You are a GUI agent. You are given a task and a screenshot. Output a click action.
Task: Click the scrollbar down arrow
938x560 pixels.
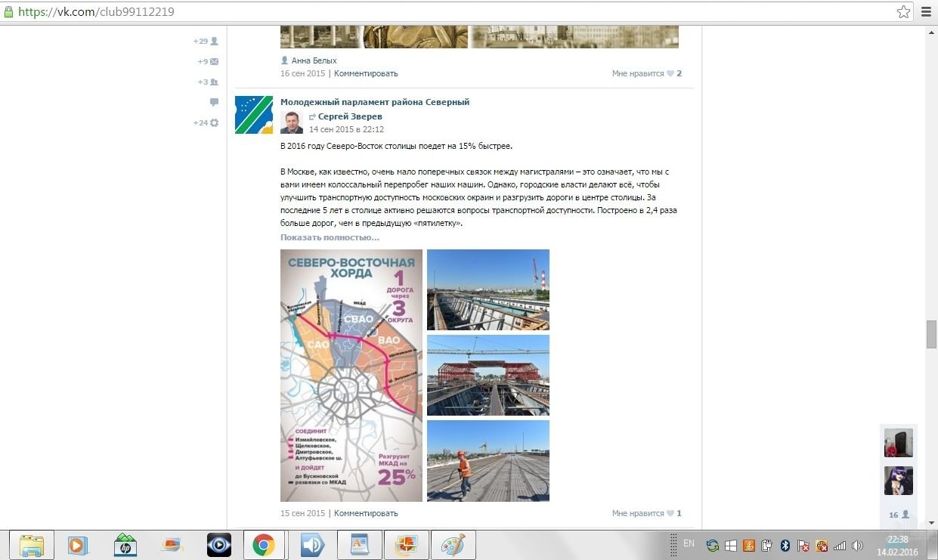932,523
